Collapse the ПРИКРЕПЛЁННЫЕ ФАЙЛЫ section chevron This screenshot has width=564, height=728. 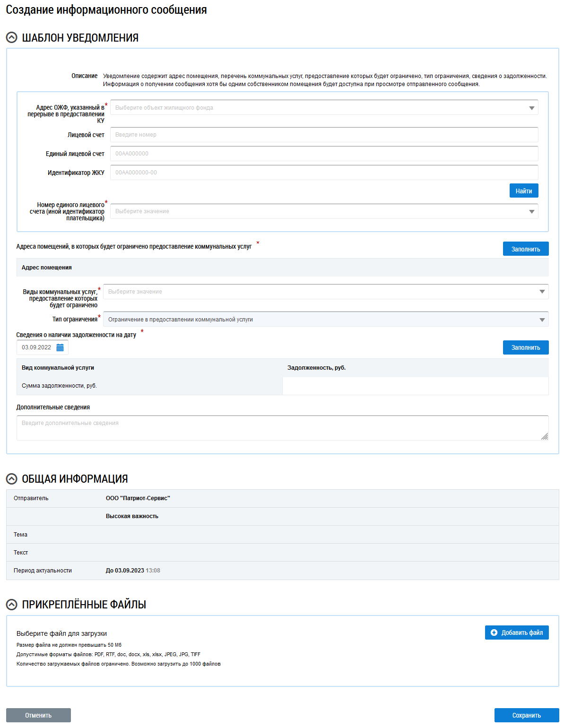coord(12,605)
